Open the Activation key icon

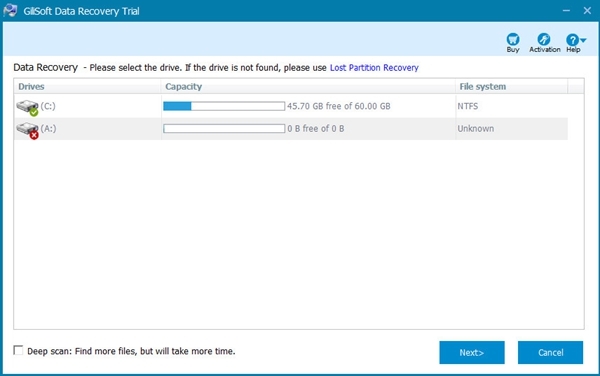(x=543, y=39)
